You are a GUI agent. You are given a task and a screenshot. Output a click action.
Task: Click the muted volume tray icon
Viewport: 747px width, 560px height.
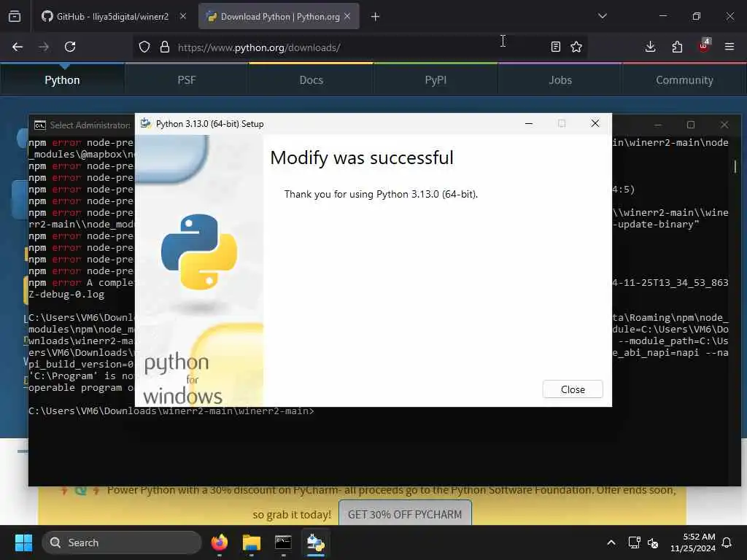(653, 542)
